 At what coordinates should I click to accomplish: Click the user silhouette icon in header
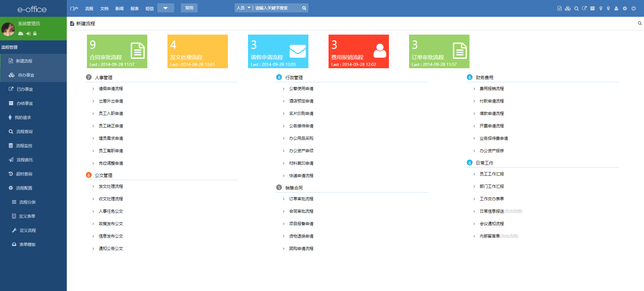click(x=616, y=8)
